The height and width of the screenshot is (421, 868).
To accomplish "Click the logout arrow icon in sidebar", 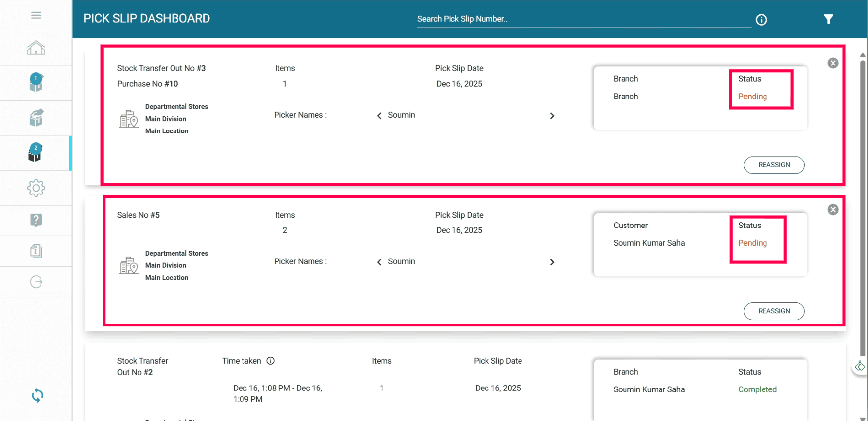I will click(36, 282).
